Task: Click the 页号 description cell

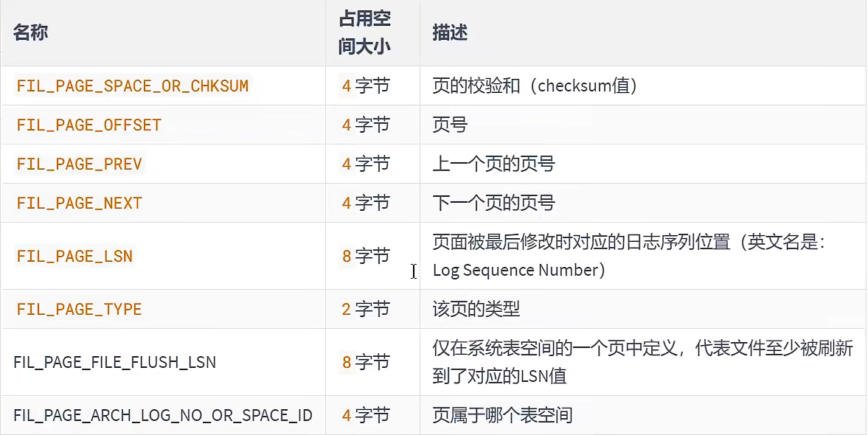Action: pyautogui.click(x=450, y=125)
